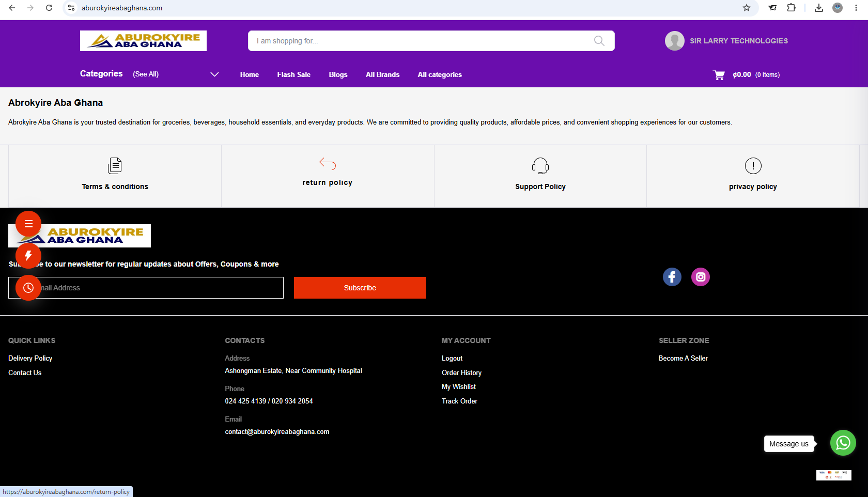Open the Contact Us quick link

pos(25,372)
